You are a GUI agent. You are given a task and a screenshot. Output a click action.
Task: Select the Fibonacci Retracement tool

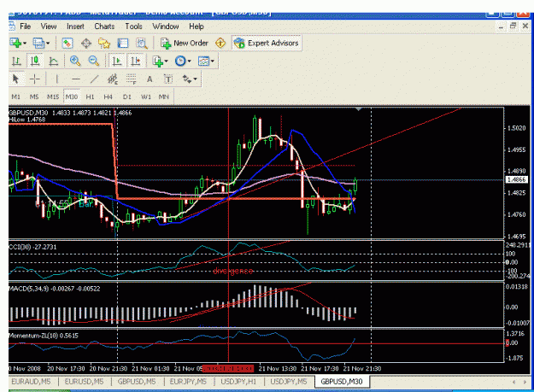click(x=131, y=79)
